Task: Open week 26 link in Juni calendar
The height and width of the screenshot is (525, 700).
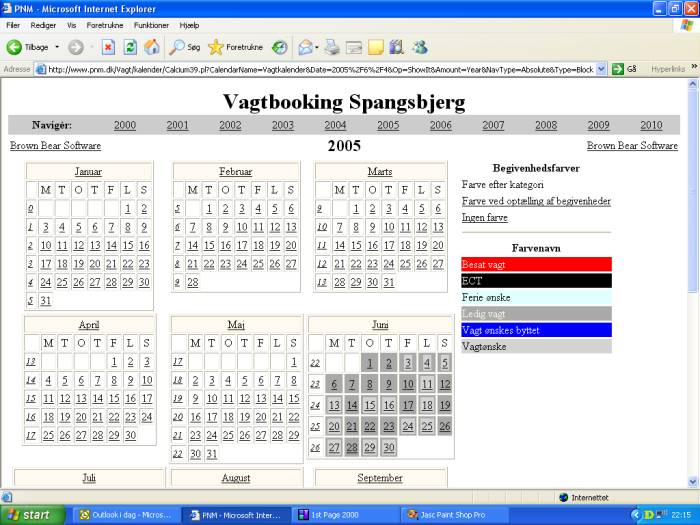Action: (315, 448)
